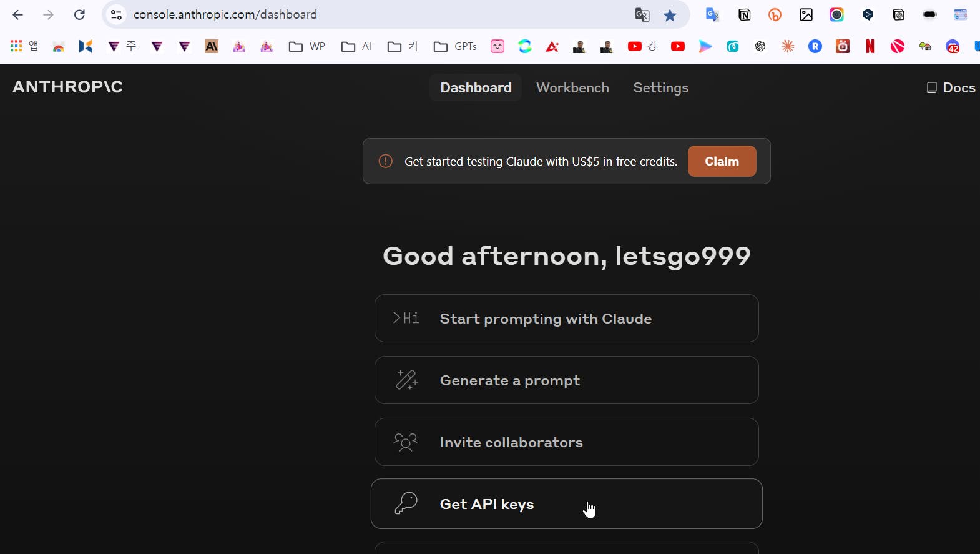Open the teal swirl square bookmark
The width and height of the screenshot is (980, 554).
point(733,46)
